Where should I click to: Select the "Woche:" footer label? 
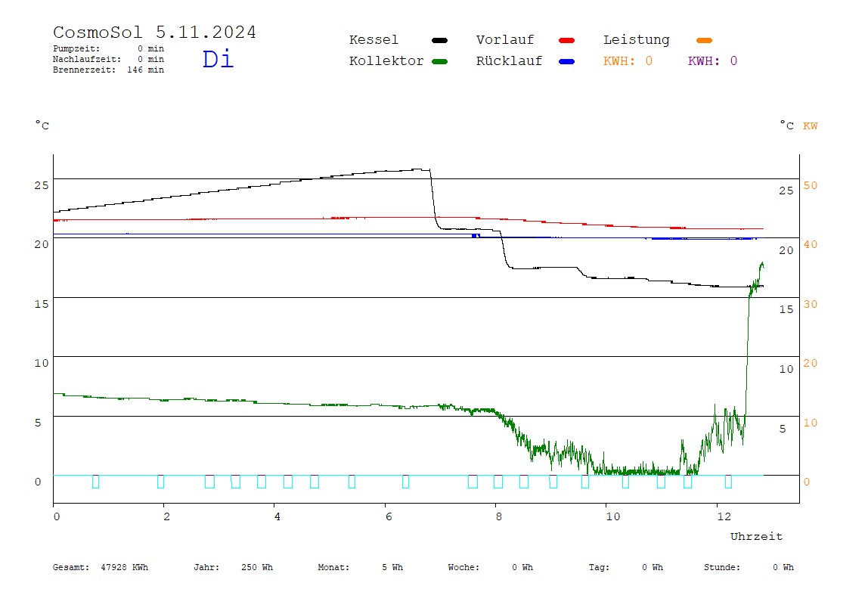464,567
